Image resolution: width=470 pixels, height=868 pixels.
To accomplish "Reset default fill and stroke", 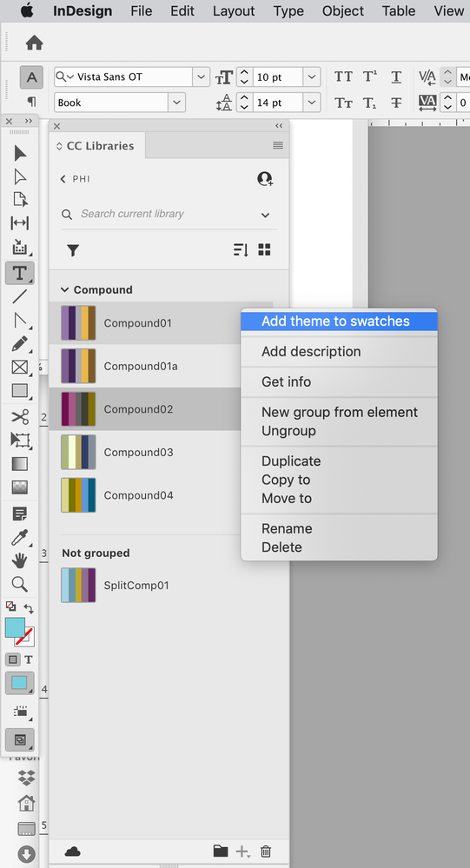I will click(x=10, y=606).
